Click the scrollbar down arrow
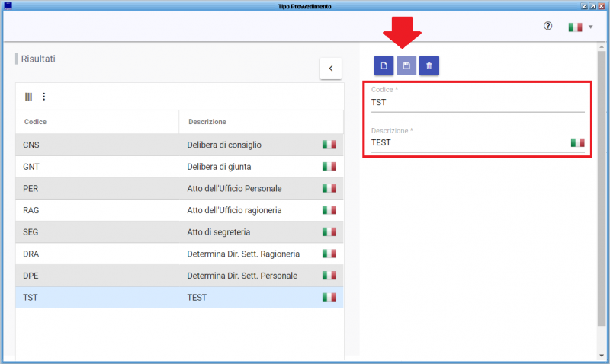The image size is (610, 364). coord(602,356)
